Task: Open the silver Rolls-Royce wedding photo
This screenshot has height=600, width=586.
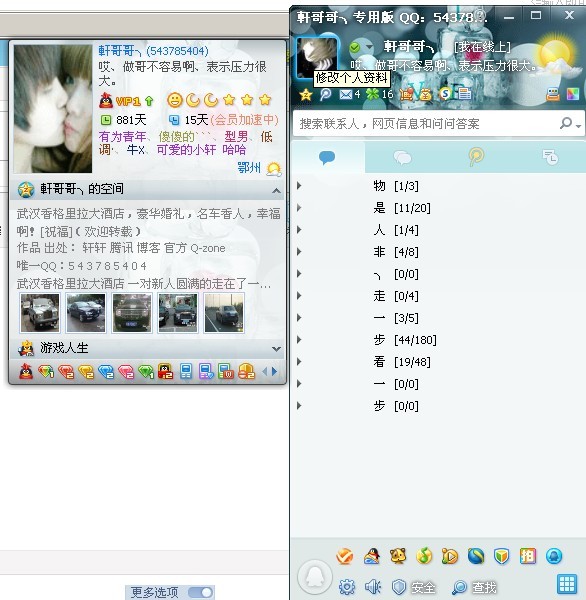Action: click(40, 313)
